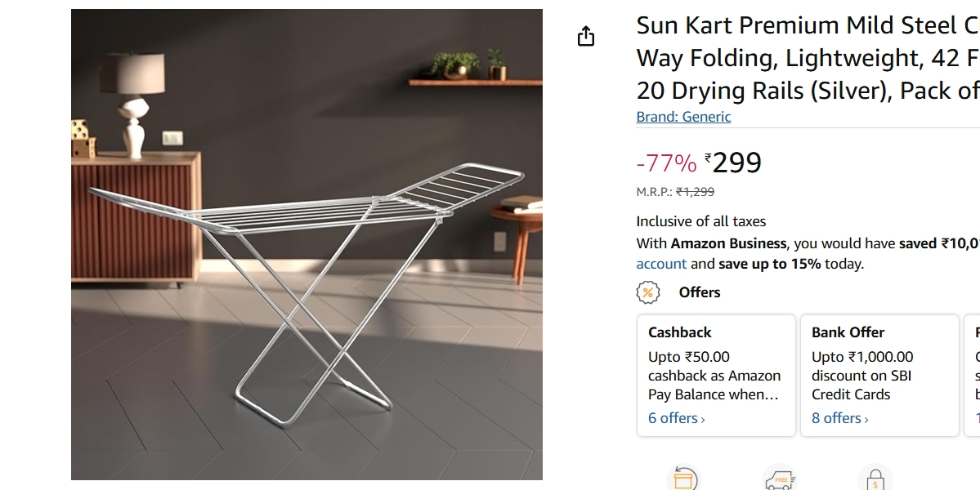The image size is (980, 490).
Task: Click the ₹299 price
Action: (x=733, y=163)
